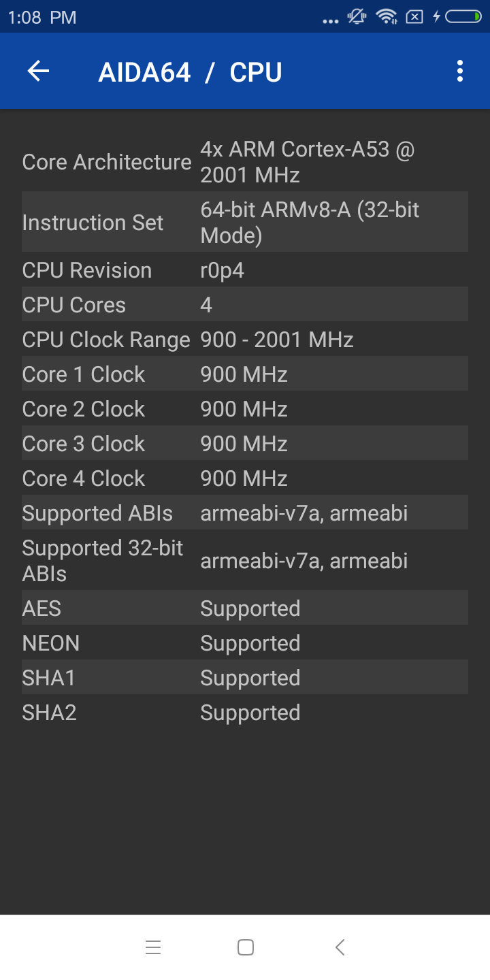Tap the AES Supported row
The height and width of the screenshot is (980, 490).
245,608
